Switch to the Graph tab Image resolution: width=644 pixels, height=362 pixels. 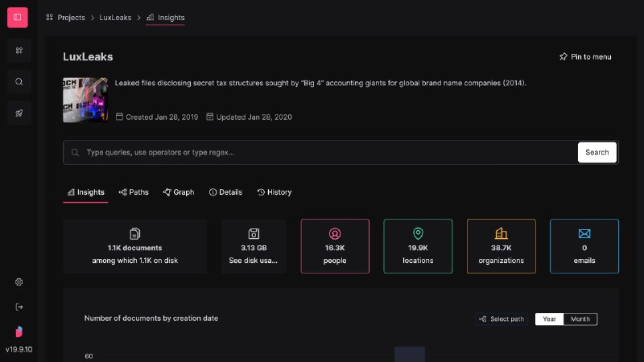[179, 192]
